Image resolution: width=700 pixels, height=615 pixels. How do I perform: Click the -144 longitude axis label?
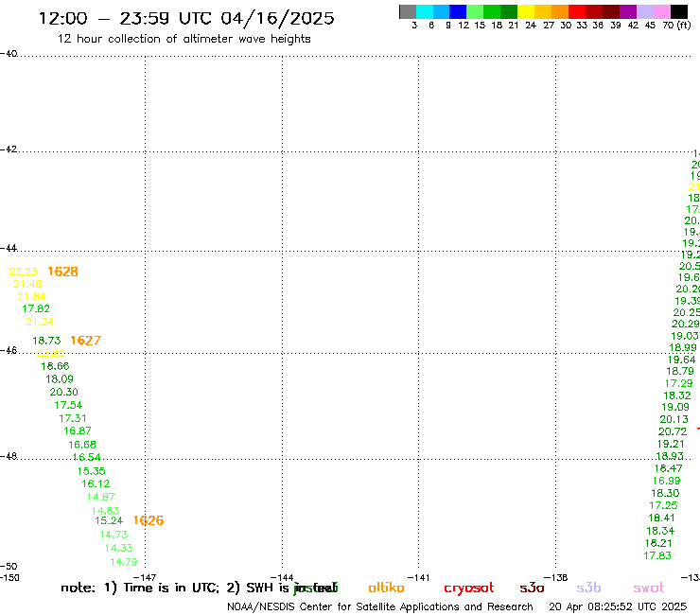click(x=282, y=577)
